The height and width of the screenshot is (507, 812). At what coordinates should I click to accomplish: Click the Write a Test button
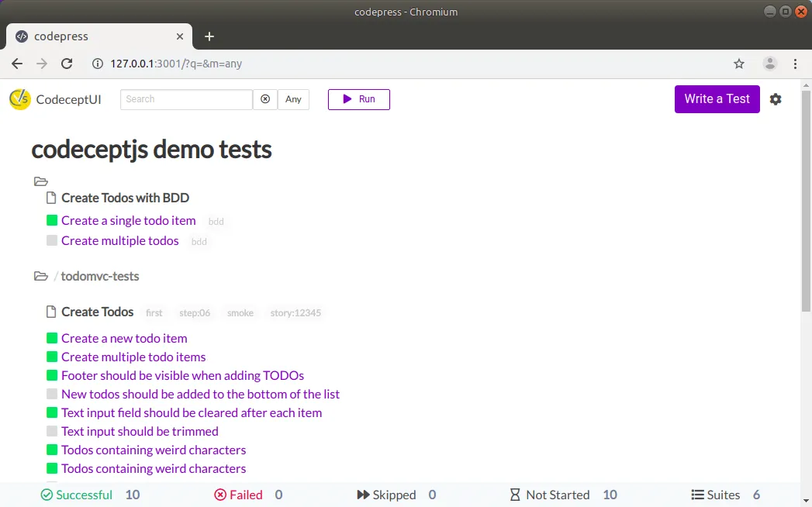tap(717, 99)
